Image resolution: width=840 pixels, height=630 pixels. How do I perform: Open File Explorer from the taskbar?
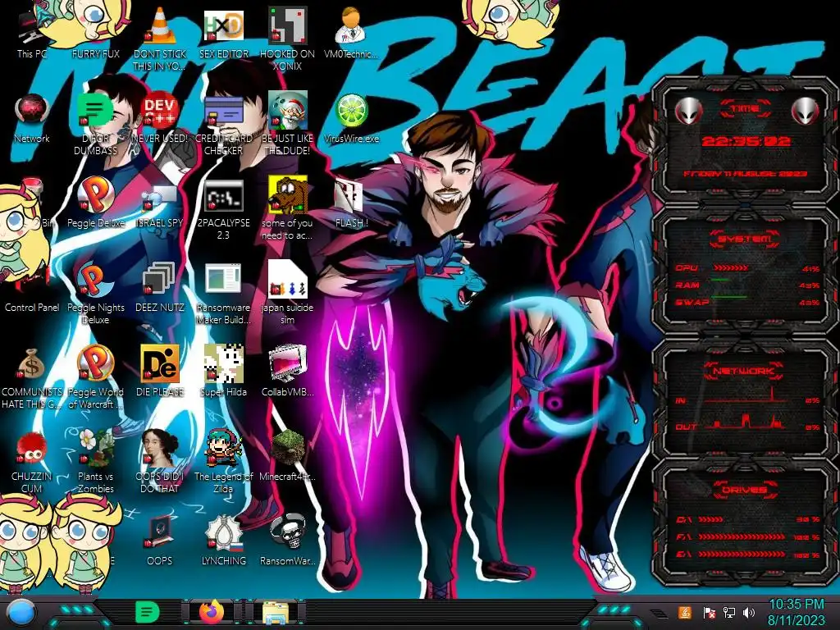click(x=276, y=613)
